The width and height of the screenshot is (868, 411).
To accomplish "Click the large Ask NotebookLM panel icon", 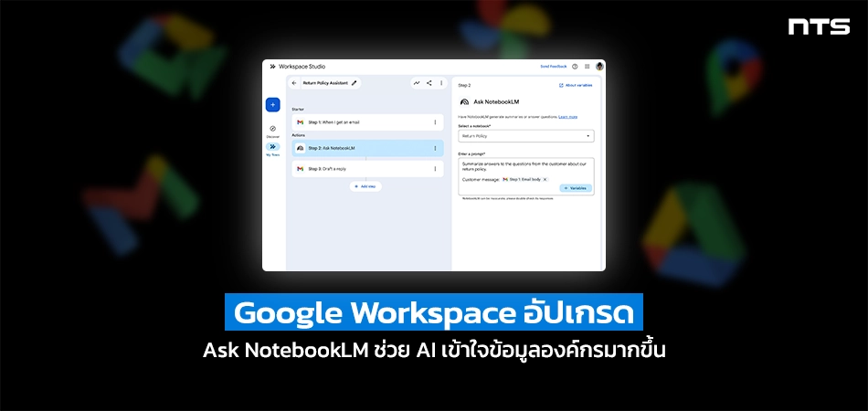I will click(464, 101).
